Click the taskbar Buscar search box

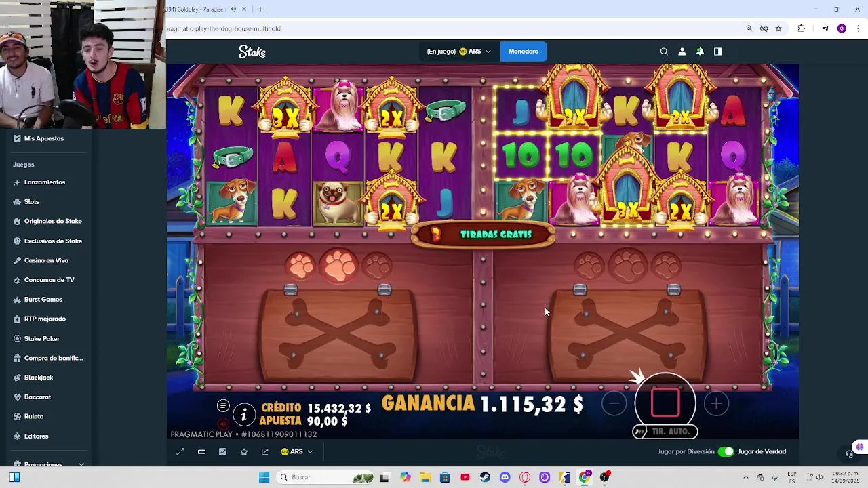click(325, 477)
